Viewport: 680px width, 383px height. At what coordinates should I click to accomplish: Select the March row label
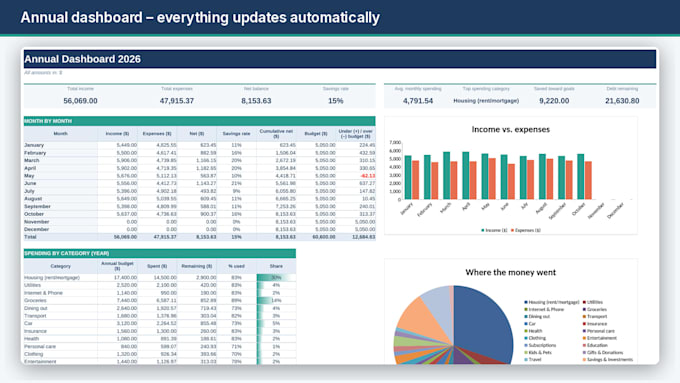[32, 160]
